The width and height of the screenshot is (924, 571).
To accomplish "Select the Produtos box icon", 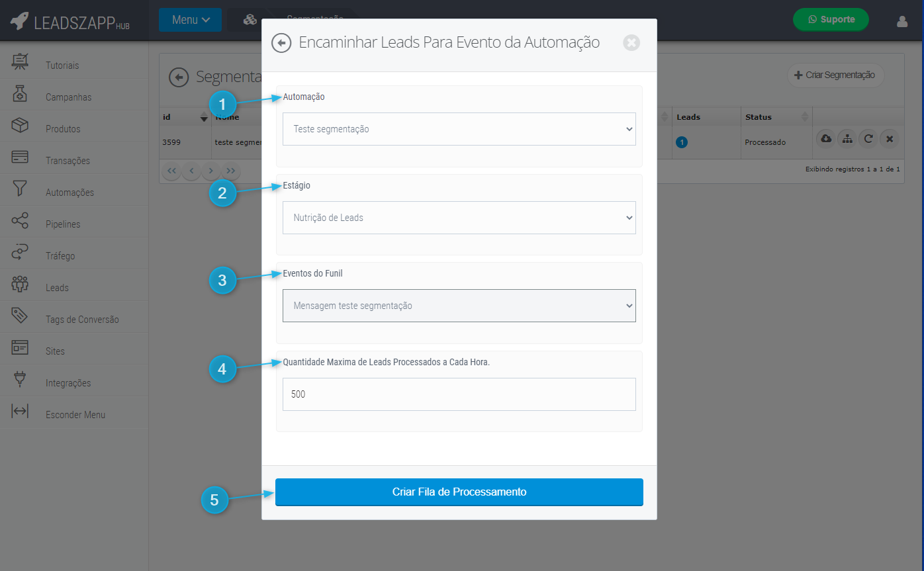I will [x=20, y=126].
